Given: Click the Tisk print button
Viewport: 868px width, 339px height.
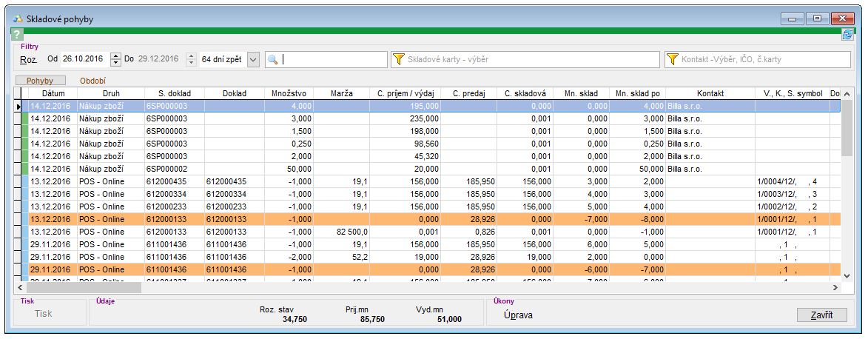Looking at the screenshot, I should 44,314.
